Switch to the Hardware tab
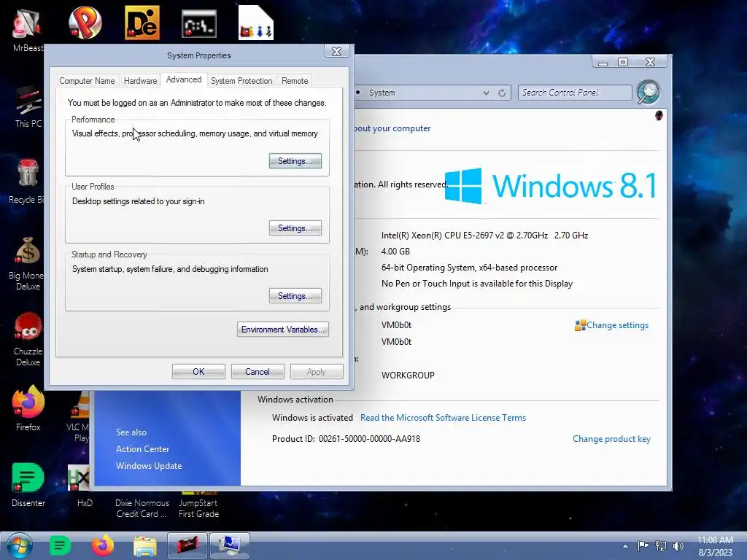Screen dimensions: 747x560 [x=140, y=81]
